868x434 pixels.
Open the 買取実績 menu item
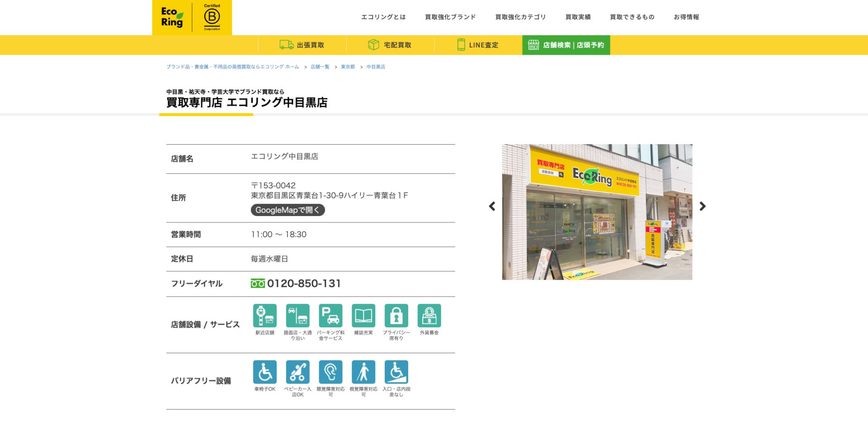click(x=578, y=17)
